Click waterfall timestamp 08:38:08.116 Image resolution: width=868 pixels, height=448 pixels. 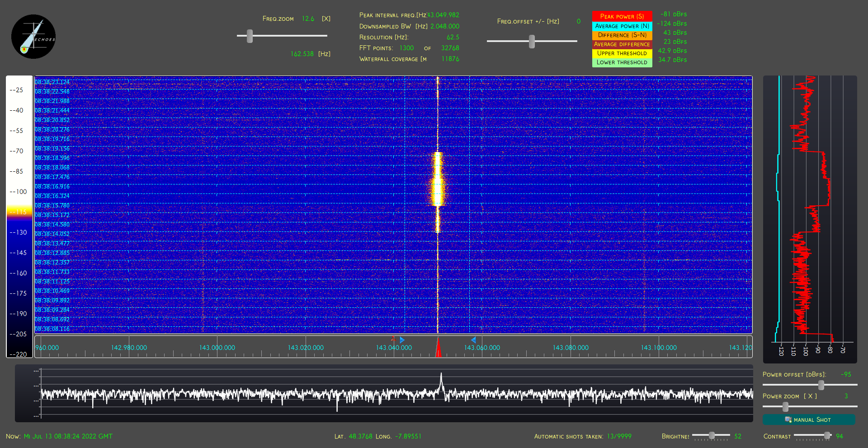coord(52,329)
